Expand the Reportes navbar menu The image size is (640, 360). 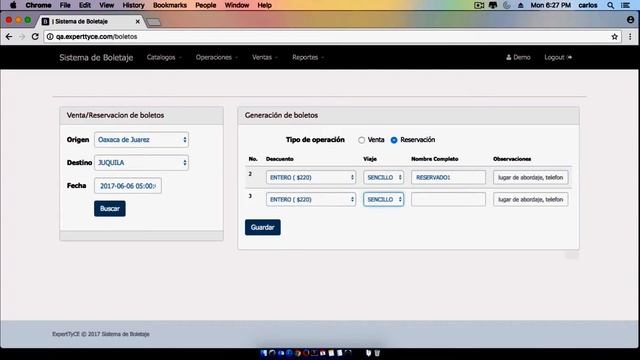308,58
